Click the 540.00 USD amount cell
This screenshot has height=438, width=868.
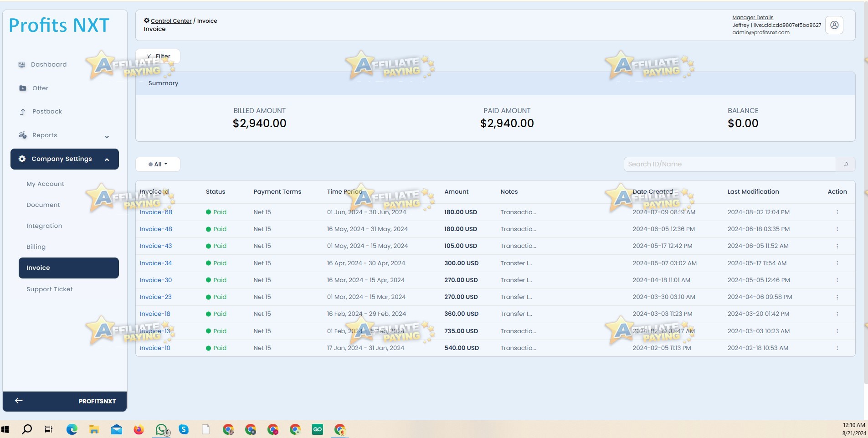[x=462, y=348]
